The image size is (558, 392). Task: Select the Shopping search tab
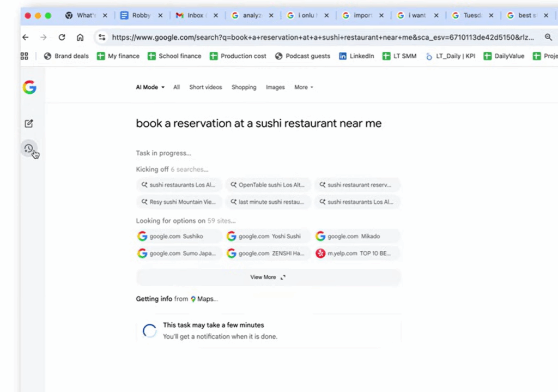244,87
